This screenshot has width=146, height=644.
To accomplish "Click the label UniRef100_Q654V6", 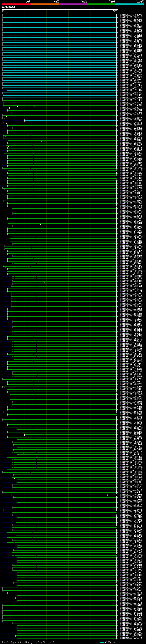I will pos(131,80).
